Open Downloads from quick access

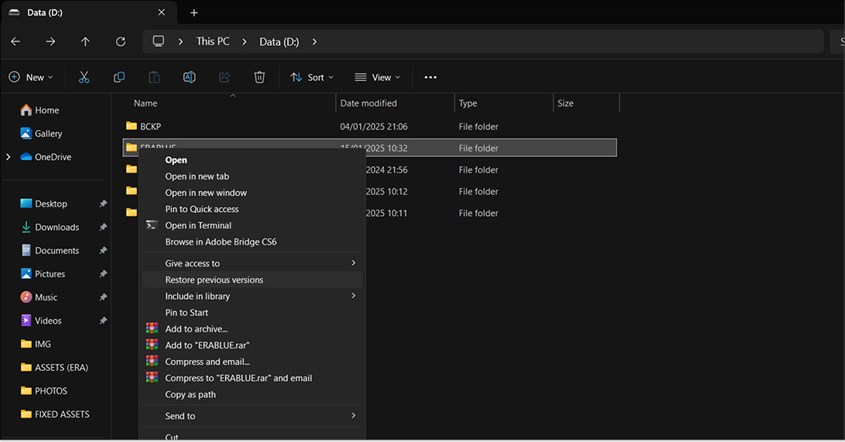pyautogui.click(x=49, y=227)
